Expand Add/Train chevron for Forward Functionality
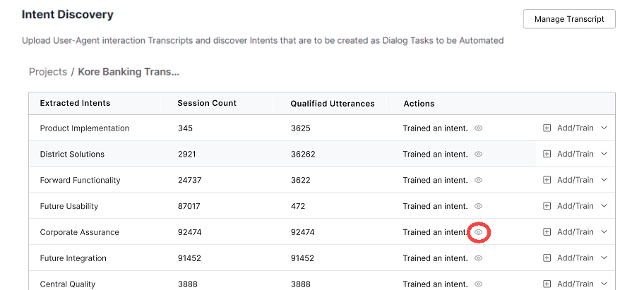The image size is (644, 290). pos(604,181)
